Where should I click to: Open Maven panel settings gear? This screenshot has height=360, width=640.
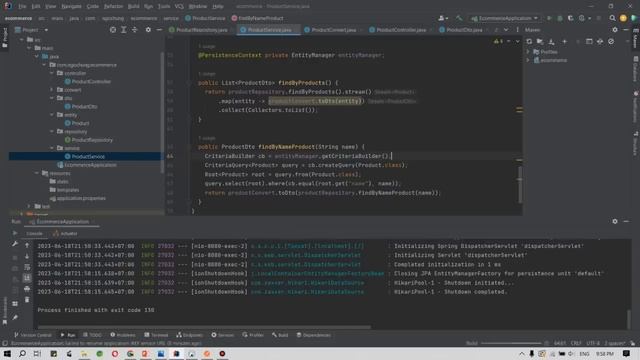point(615,30)
